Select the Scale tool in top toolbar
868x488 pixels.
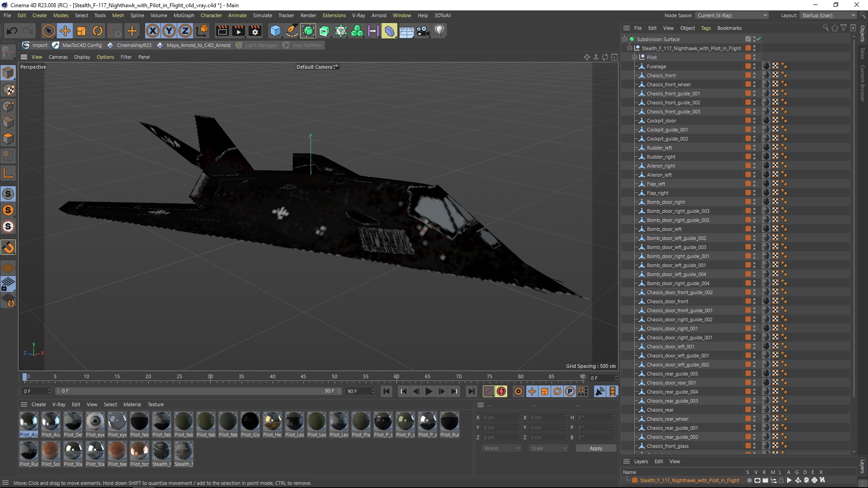[81, 31]
